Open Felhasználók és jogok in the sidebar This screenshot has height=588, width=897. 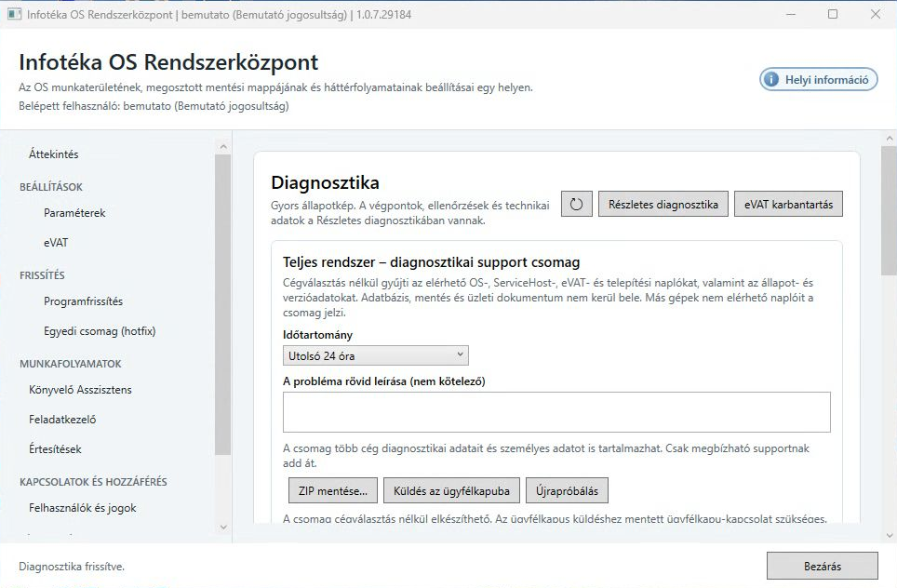[83, 508]
